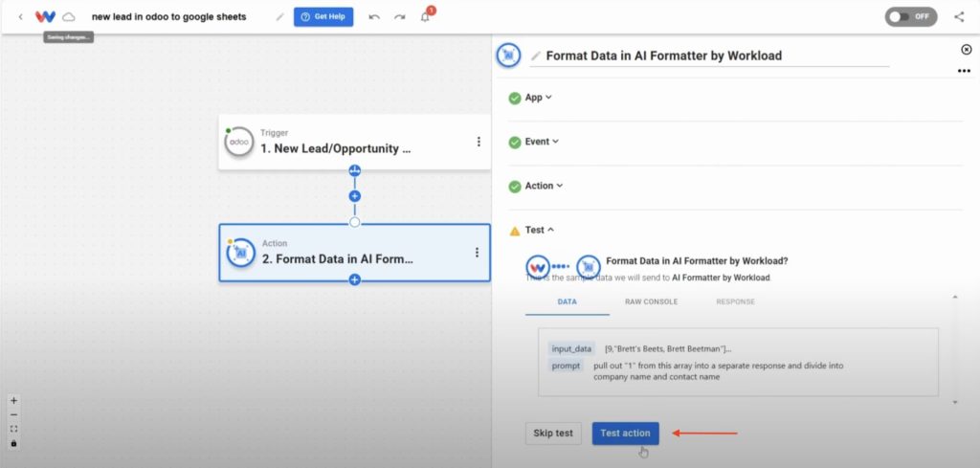Click the Action green checkmark icon
The image size is (980, 468).
(x=514, y=187)
